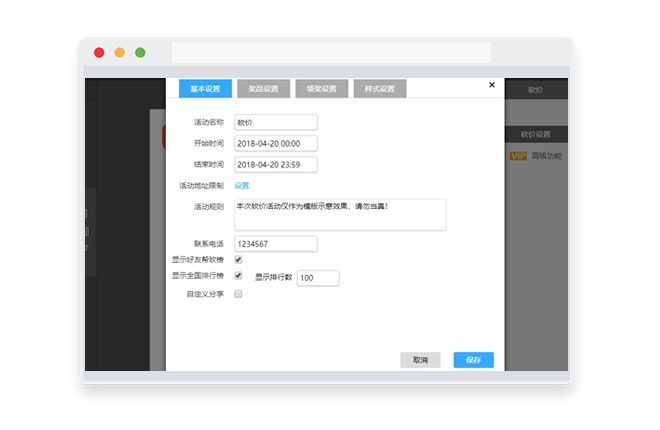Click the 取消 button

420,360
